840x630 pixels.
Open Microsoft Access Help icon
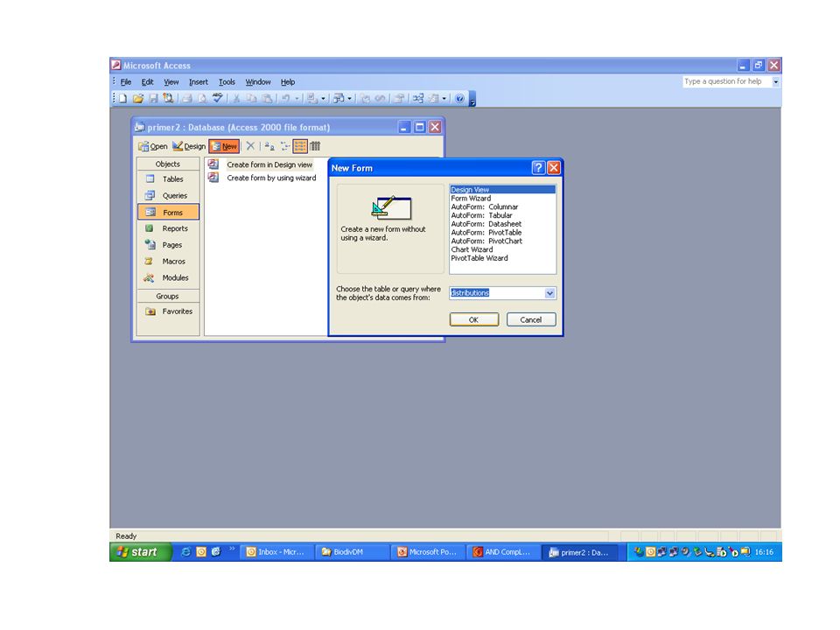click(x=459, y=98)
